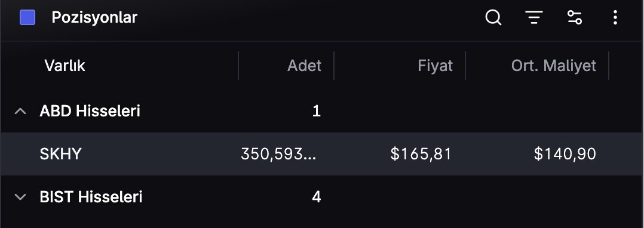
Task: Sort by Ort. Maliyet column header
Action: (554, 66)
